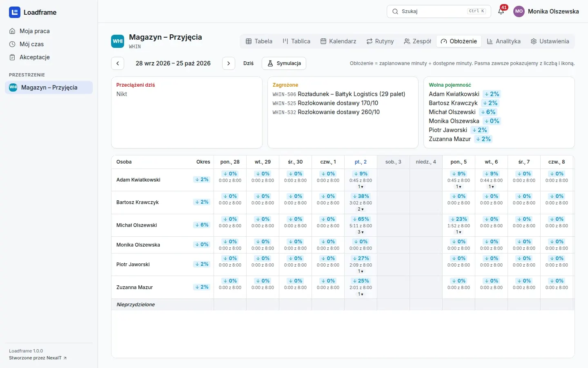Open task WHIN-532 Rozlokowanie dostawy 260/10
Image resolution: width=588 pixels, height=368 pixels.
[326, 112]
